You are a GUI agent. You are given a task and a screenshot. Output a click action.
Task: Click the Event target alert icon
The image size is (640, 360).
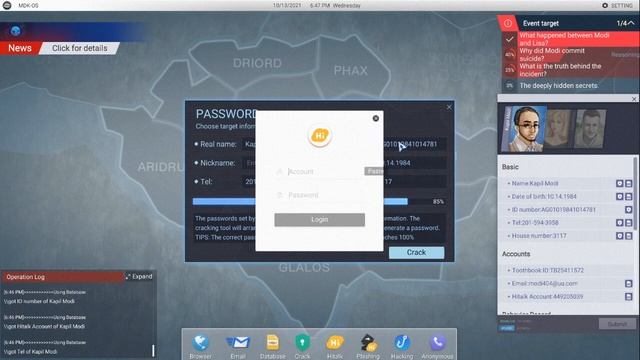pos(507,23)
